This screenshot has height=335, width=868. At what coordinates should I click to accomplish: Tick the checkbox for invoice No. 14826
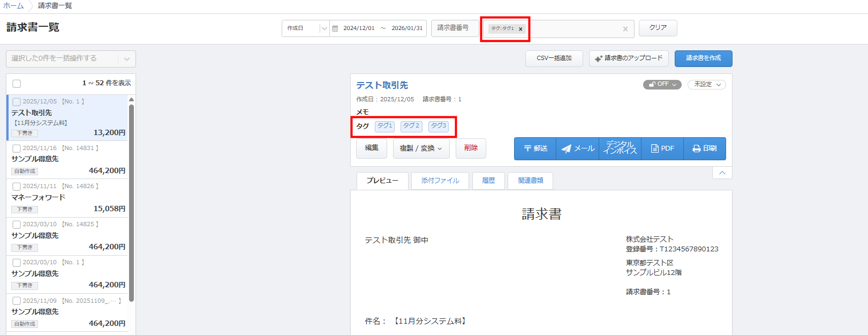click(x=17, y=187)
